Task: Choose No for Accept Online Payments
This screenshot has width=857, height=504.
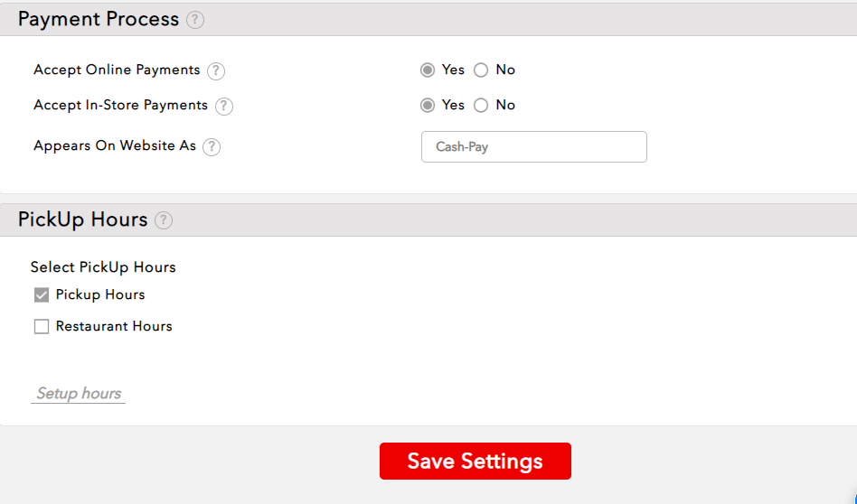Action: 481,70
